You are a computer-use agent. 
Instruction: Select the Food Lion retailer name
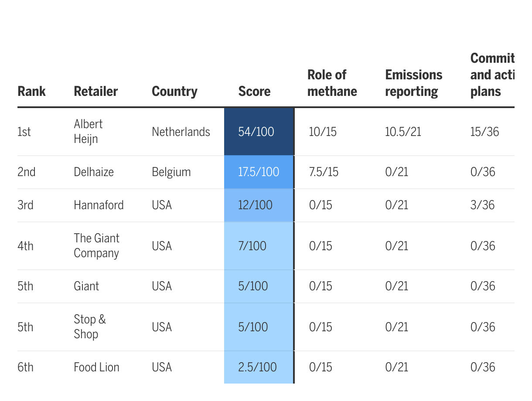(96, 367)
